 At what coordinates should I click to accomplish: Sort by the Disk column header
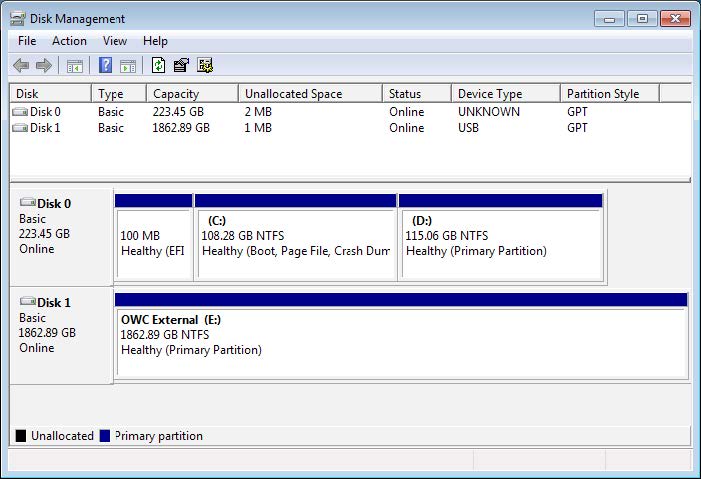(51, 93)
